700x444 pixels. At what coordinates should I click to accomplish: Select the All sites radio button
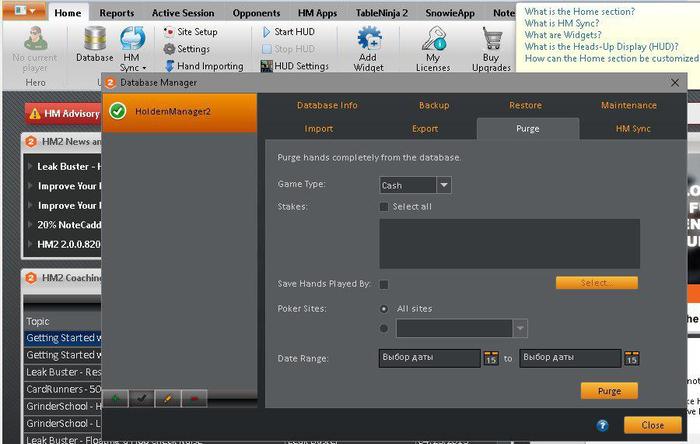tap(383, 309)
